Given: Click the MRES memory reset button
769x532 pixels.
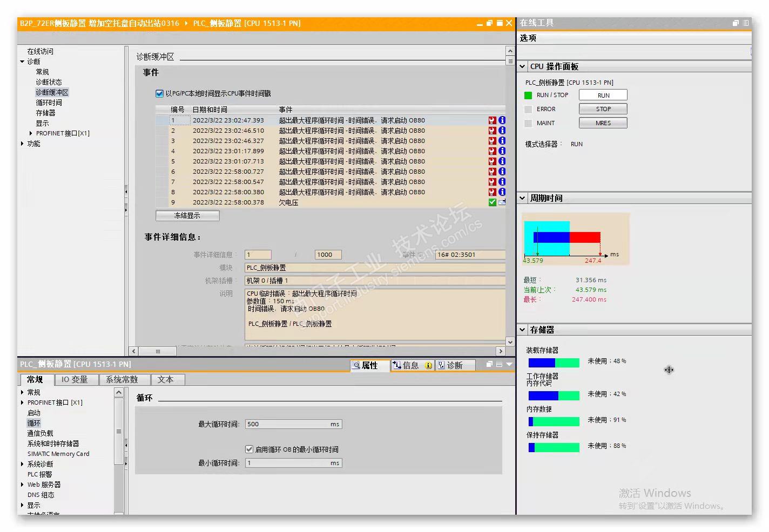Looking at the screenshot, I should 603,123.
